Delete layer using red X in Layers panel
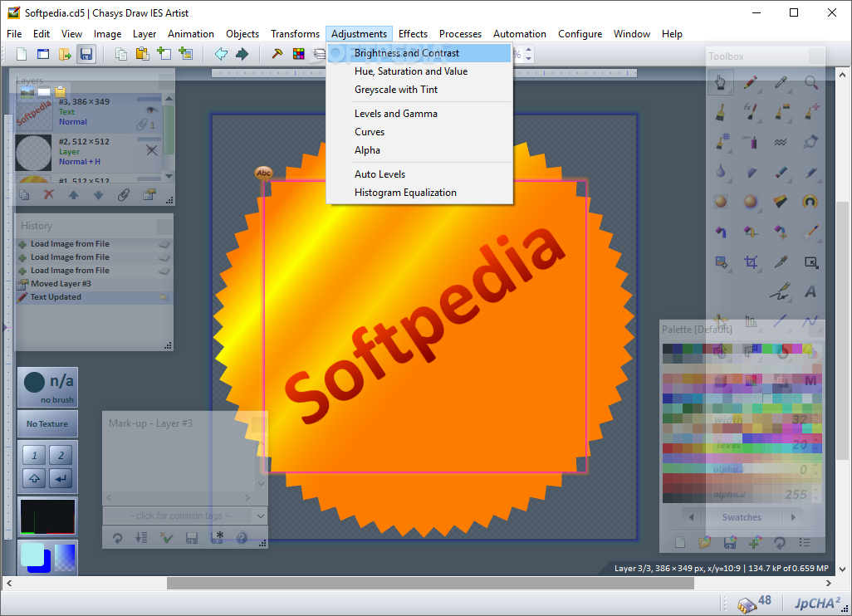 [x=49, y=194]
